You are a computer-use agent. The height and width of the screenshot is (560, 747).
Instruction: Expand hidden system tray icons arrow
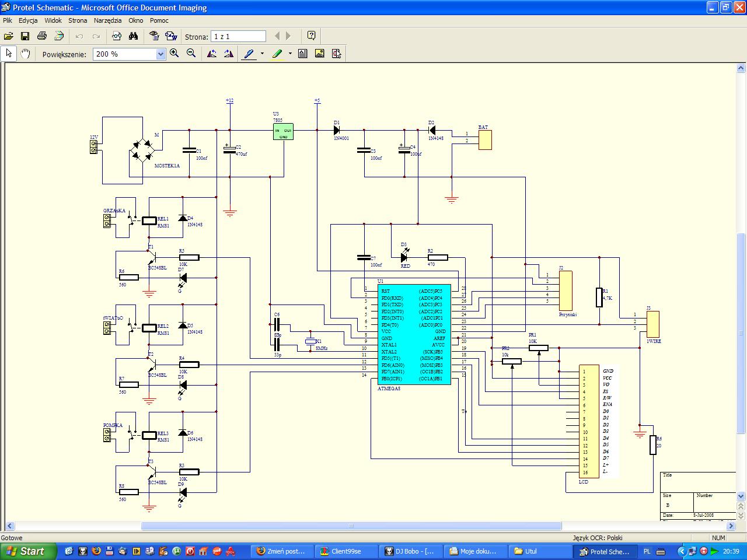point(680,551)
